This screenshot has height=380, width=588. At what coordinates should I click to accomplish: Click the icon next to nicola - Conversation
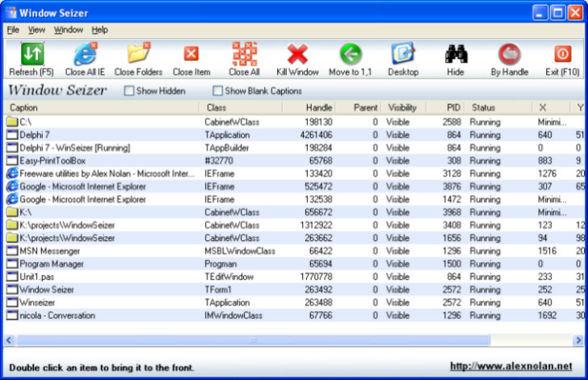pos(12,315)
